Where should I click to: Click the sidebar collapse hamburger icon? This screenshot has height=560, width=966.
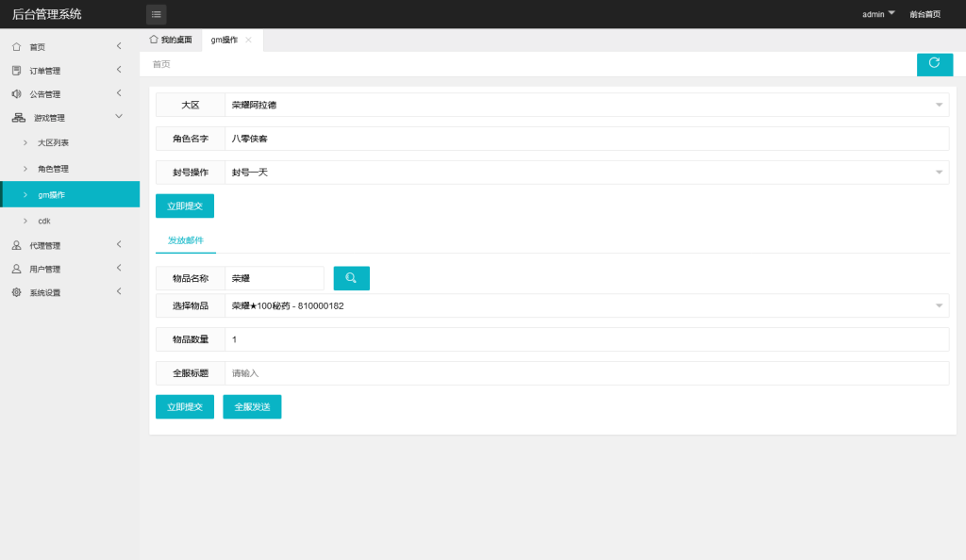(156, 14)
